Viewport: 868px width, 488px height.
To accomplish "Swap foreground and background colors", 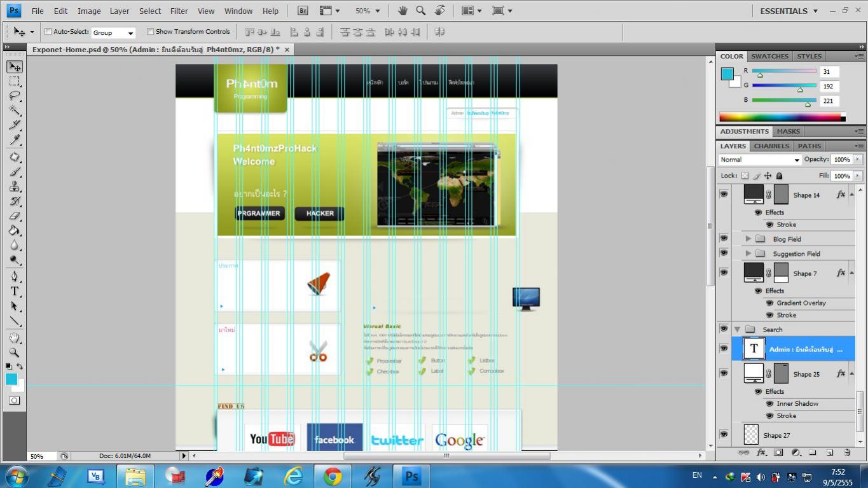I will point(20,366).
